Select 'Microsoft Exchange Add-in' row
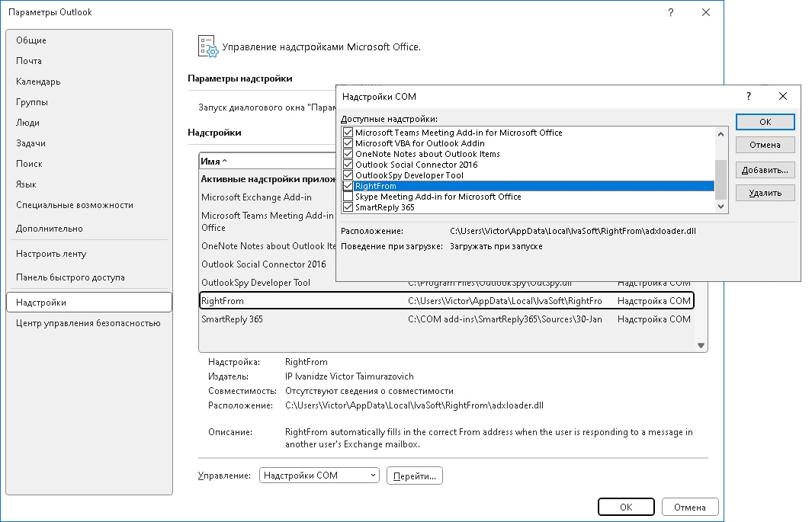This screenshot has height=522, width=812. pyautogui.click(x=268, y=197)
